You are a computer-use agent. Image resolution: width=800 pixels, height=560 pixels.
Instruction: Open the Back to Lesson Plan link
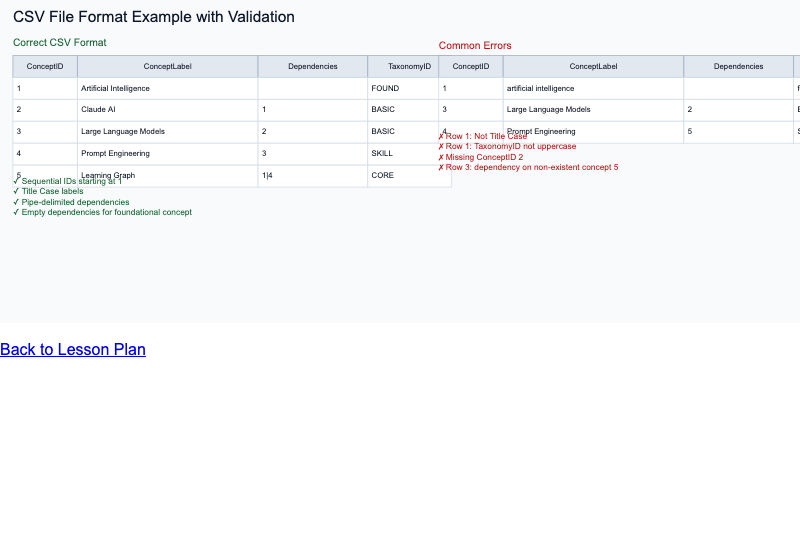(73, 349)
